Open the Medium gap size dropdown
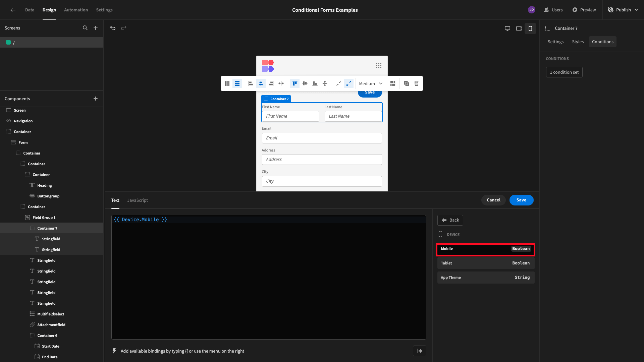Viewport: 644px width, 362px height. click(x=371, y=83)
